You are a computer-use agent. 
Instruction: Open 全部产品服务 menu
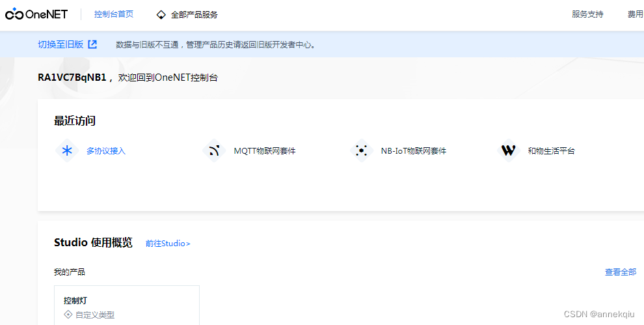coord(195,15)
